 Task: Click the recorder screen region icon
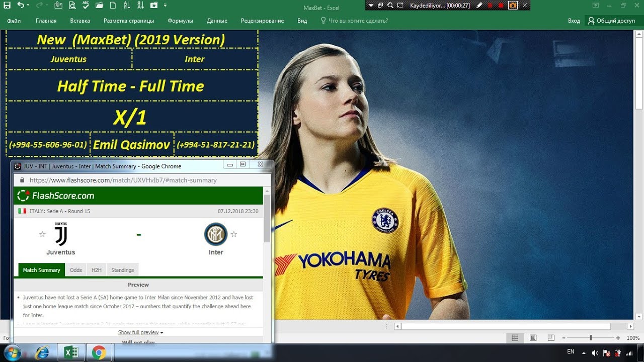point(400,6)
